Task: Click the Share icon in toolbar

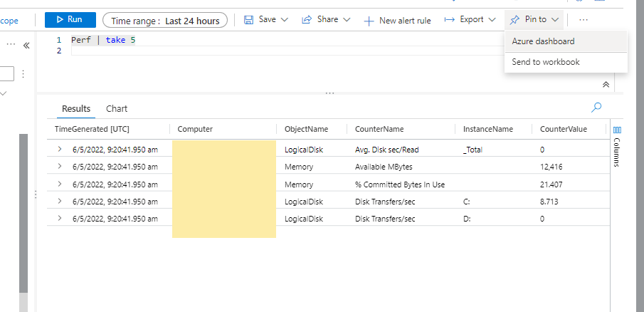Action: [307, 20]
